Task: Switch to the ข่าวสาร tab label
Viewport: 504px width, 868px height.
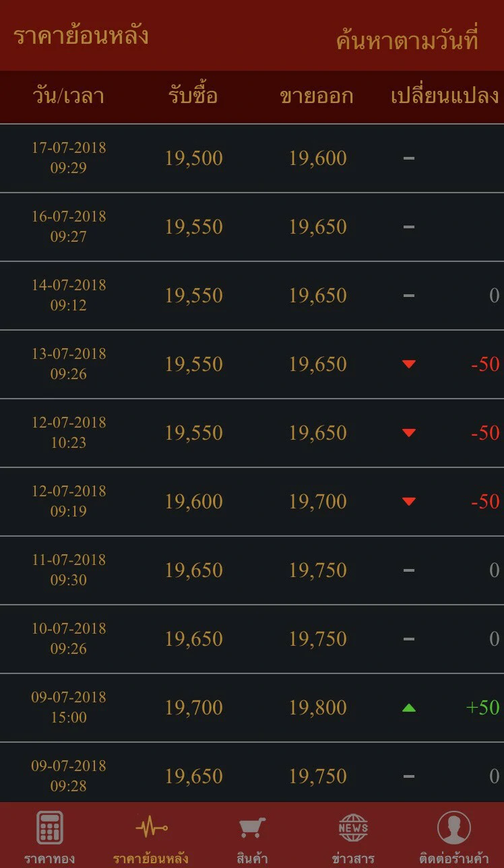Action: click(x=353, y=859)
